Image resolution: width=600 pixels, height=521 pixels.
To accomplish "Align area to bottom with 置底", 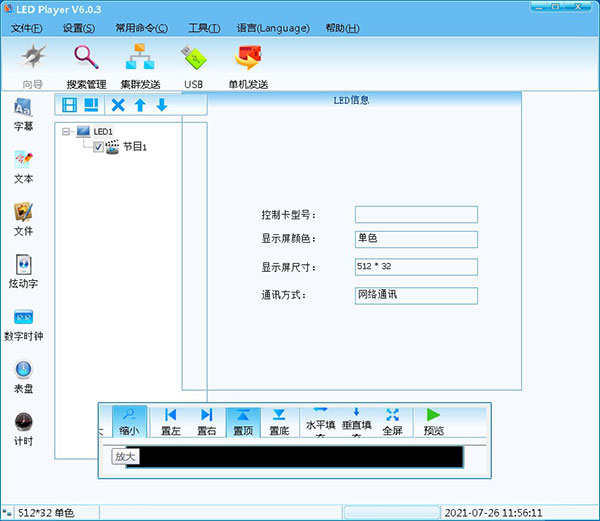I will 279,422.
